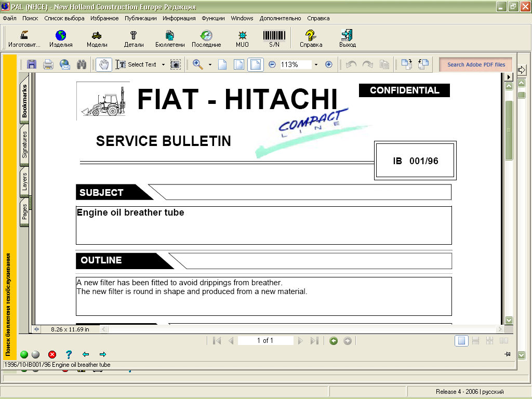Email the PDF document icon
The image size is (532, 399).
coord(65,64)
